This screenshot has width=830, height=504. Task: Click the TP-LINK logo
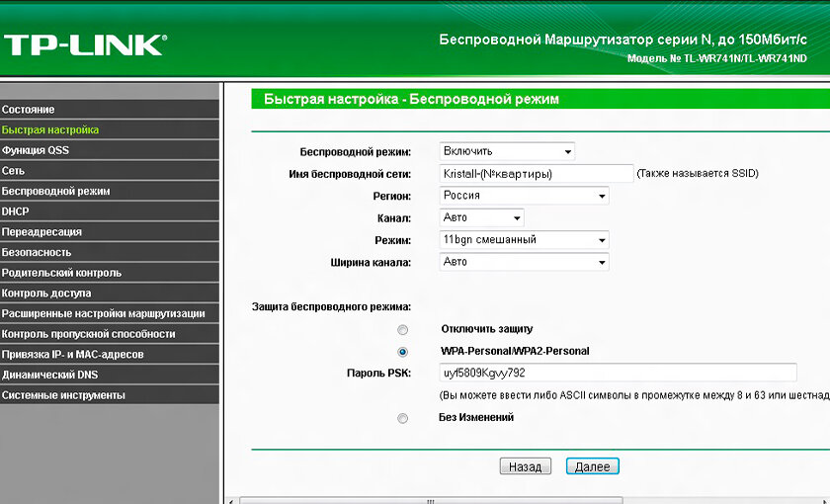tap(86, 45)
